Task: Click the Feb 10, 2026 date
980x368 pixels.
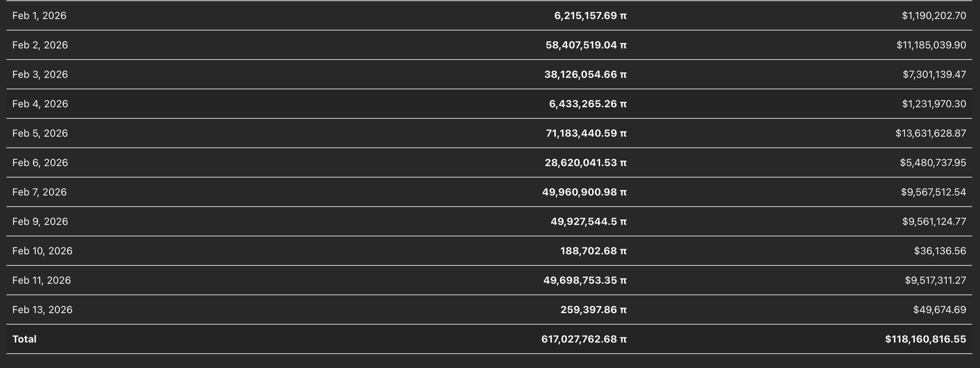Action: click(42, 251)
